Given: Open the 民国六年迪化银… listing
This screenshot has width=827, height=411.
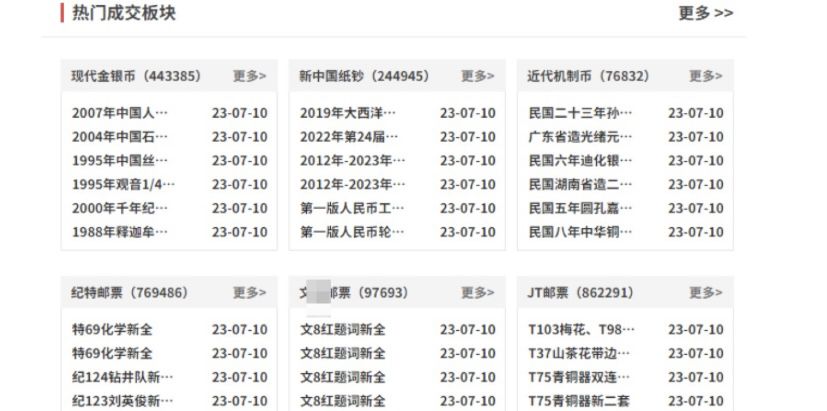Looking at the screenshot, I should coord(580,160).
